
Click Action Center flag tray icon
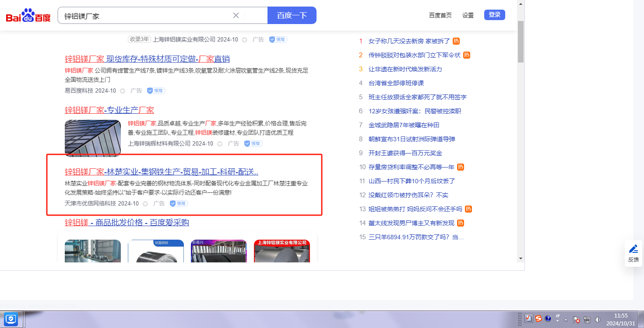[577, 320]
